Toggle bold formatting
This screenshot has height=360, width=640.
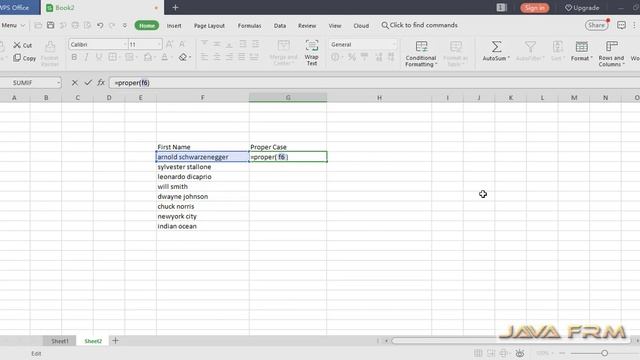pos(74,58)
